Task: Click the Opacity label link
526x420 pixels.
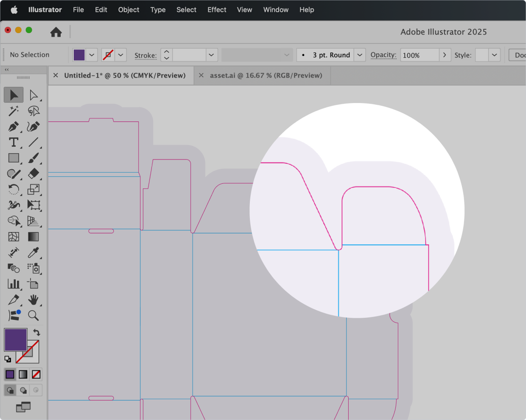Action: pyautogui.click(x=383, y=55)
